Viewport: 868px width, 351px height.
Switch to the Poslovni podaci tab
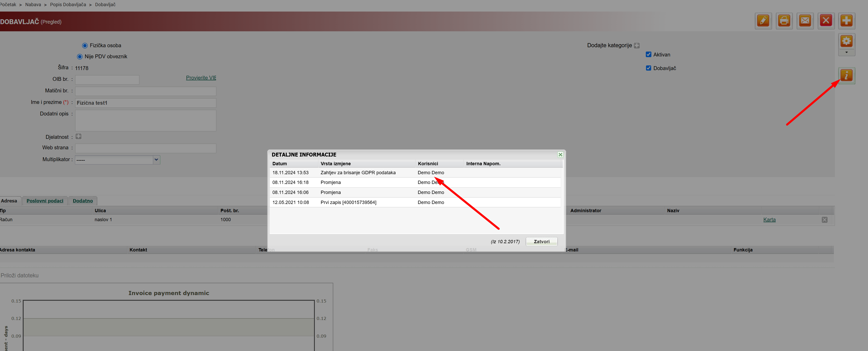tap(45, 201)
